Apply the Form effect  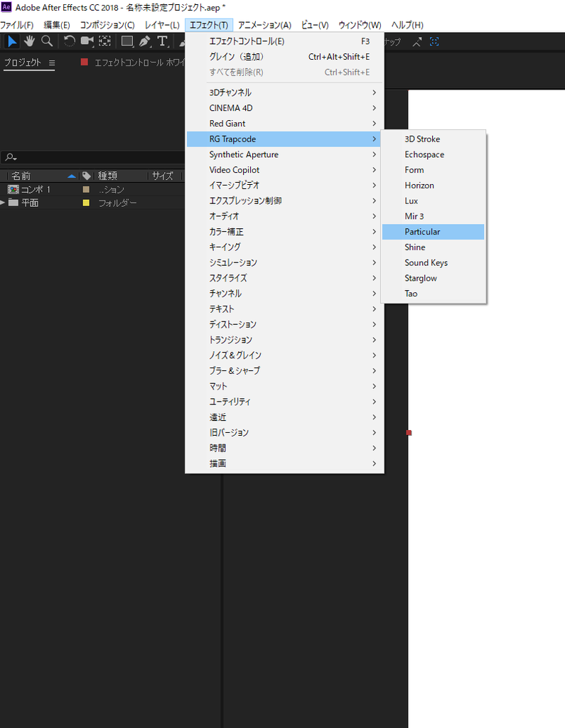[433, 170]
